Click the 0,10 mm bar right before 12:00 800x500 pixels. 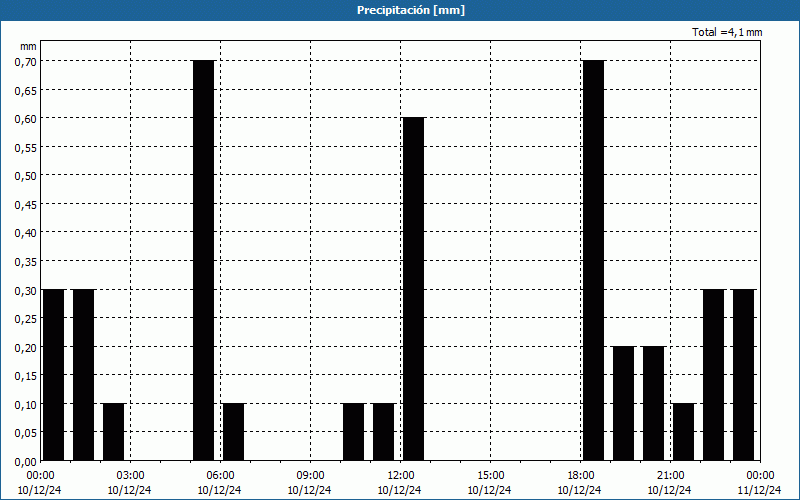click(384, 432)
